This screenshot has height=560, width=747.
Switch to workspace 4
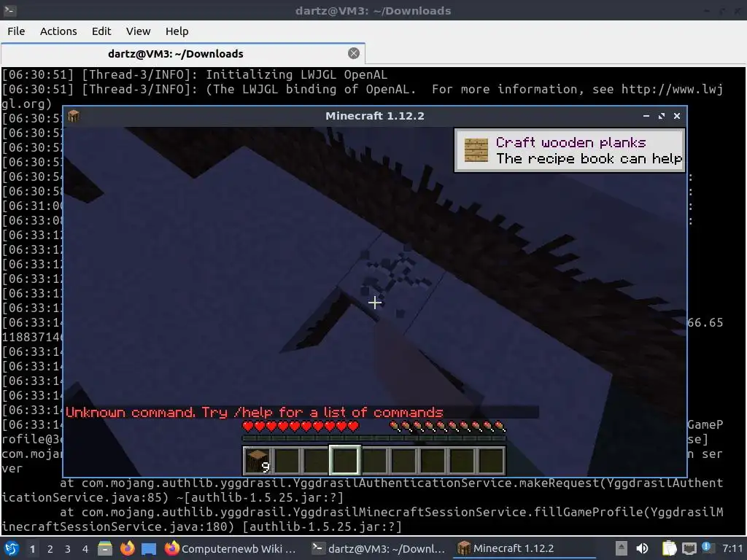(85, 549)
